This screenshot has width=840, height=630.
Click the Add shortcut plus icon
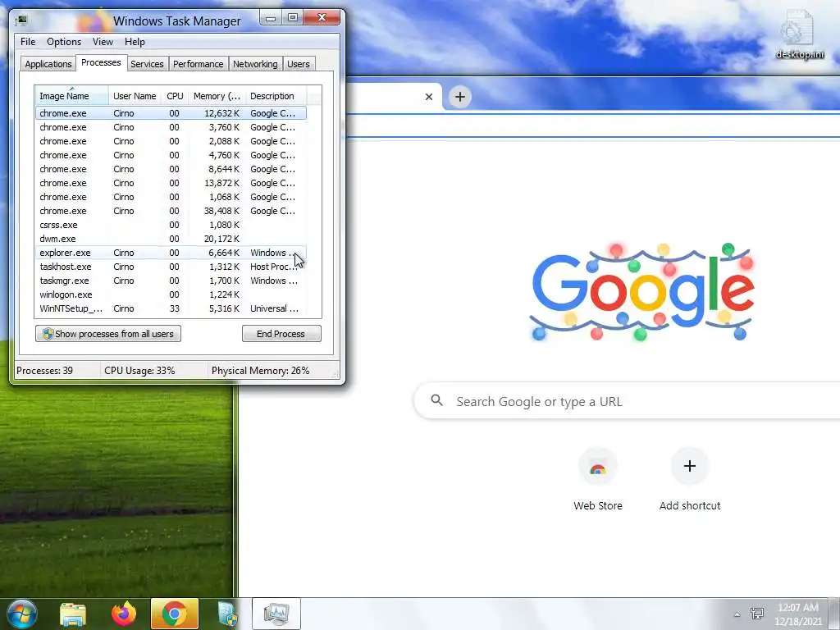(690, 466)
